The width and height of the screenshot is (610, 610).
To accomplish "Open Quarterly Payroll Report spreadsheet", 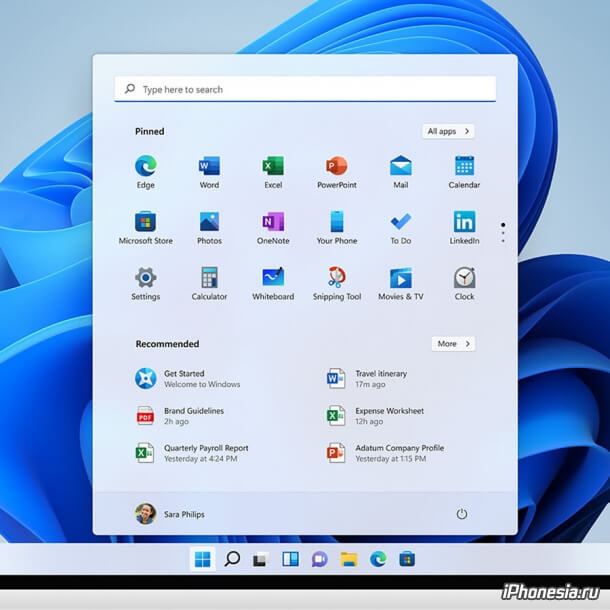I will tap(192, 453).
